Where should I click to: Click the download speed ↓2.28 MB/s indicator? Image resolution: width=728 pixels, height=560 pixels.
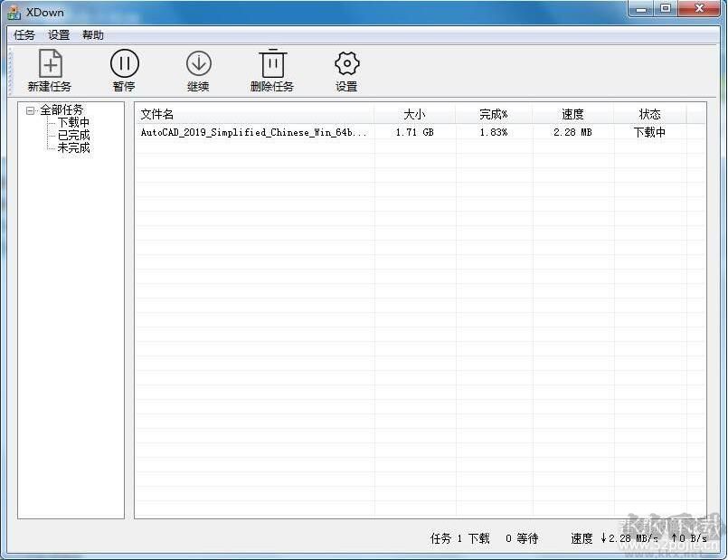pyautogui.click(x=629, y=538)
